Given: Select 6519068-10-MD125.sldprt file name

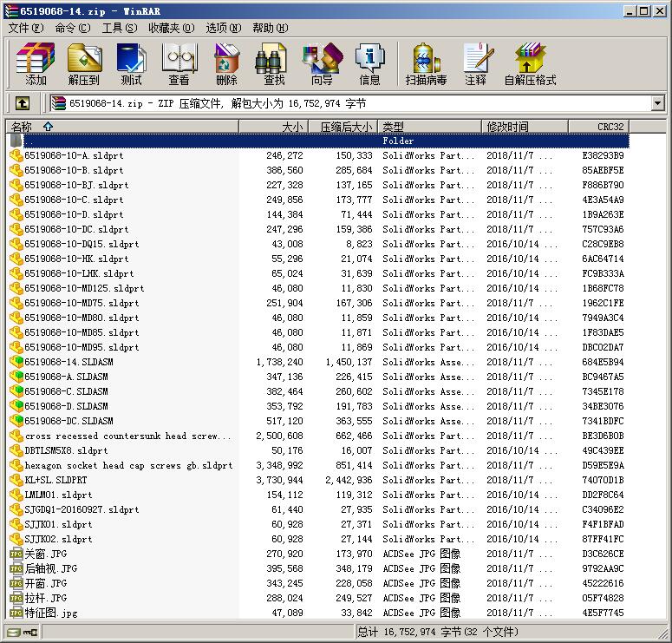Looking at the screenshot, I should (84, 288).
